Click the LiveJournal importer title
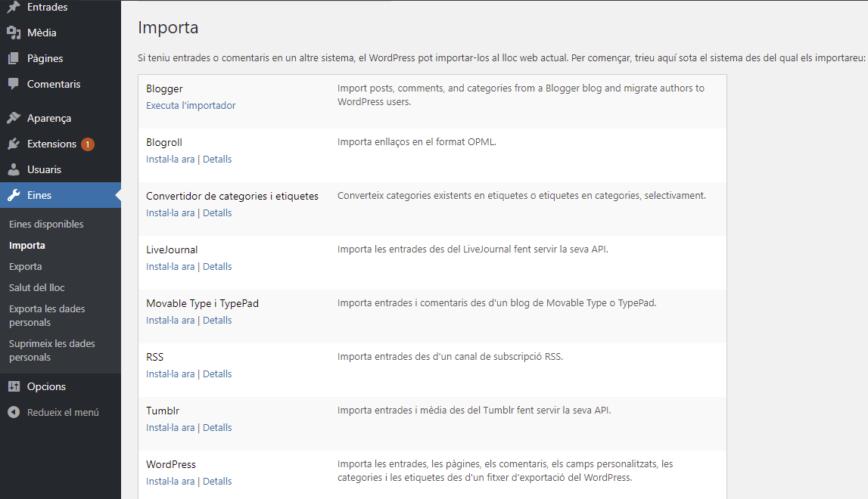Viewport: 868px width, 499px height. click(x=172, y=249)
